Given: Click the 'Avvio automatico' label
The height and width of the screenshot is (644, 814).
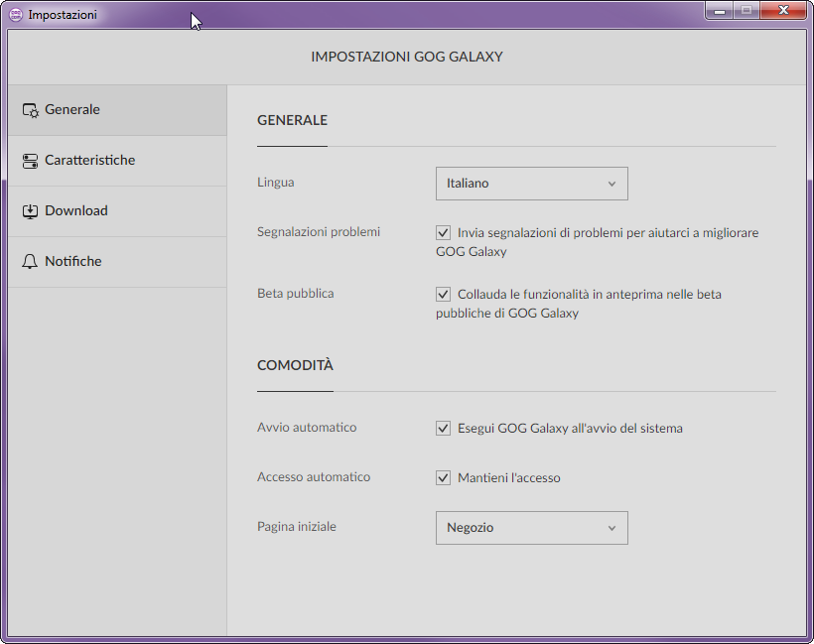Looking at the screenshot, I should pos(307,427).
